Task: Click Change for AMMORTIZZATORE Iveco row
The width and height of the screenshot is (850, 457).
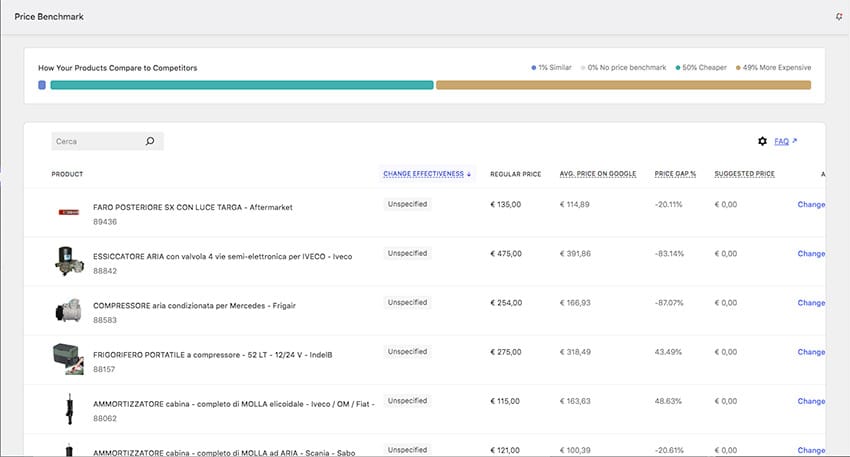Action: (811, 401)
